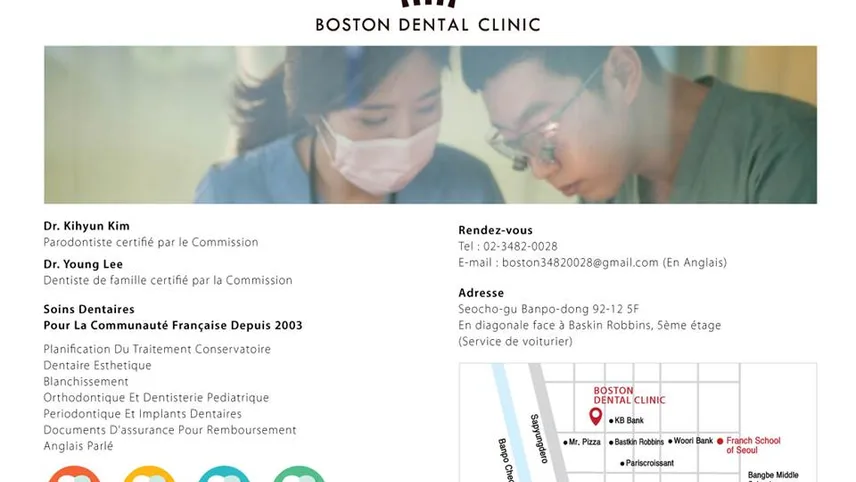
Task: Click 'Planification Du Traitement Conservatoire'
Action: (x=157, y=349)
